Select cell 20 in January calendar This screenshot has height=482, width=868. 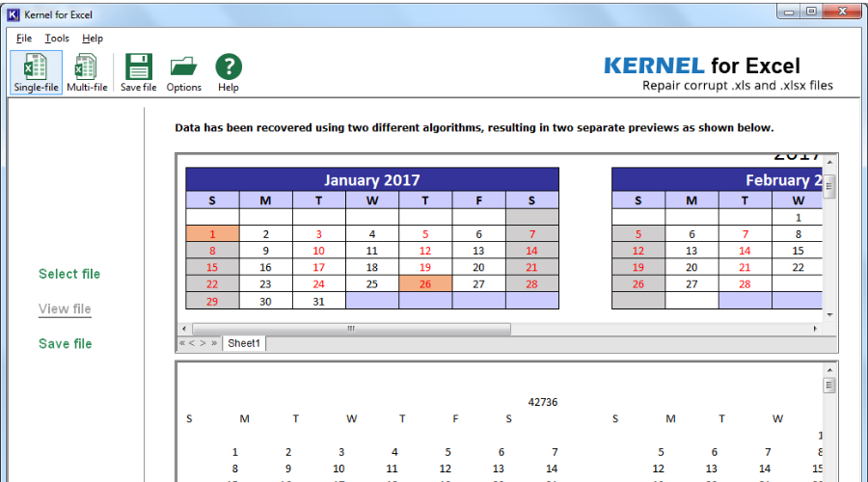(x=478, y=267)
